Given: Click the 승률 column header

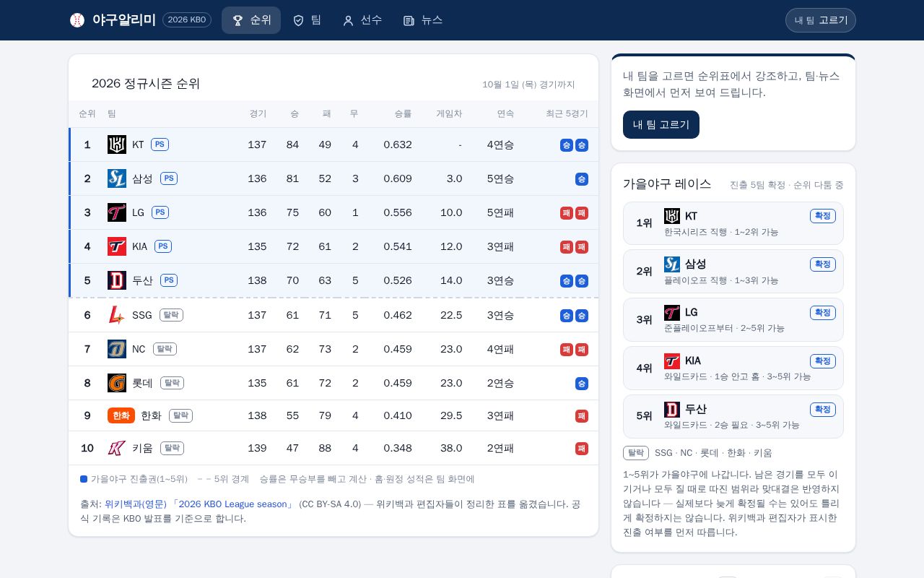Looking at the screenshot, I should click(x=403, y=114).
